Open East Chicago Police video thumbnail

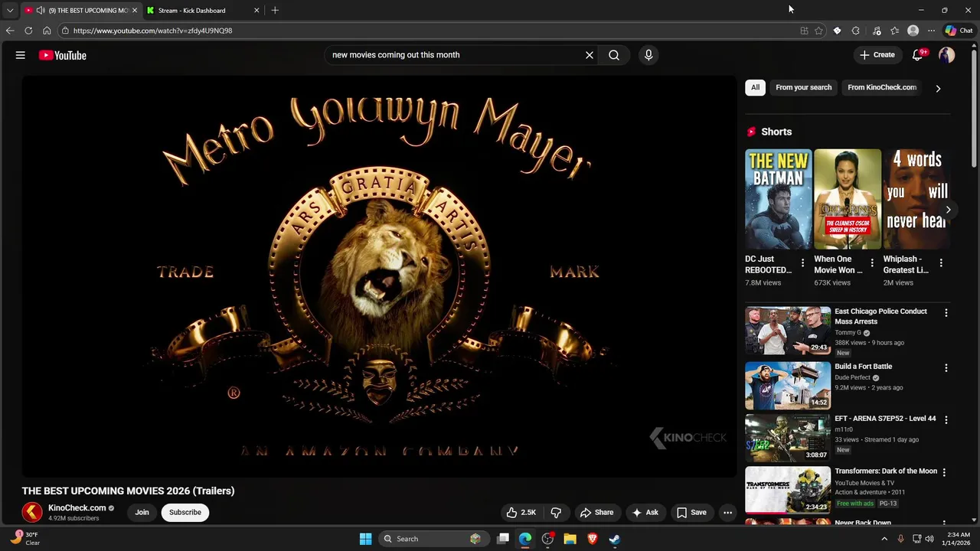tap(788, 331)
